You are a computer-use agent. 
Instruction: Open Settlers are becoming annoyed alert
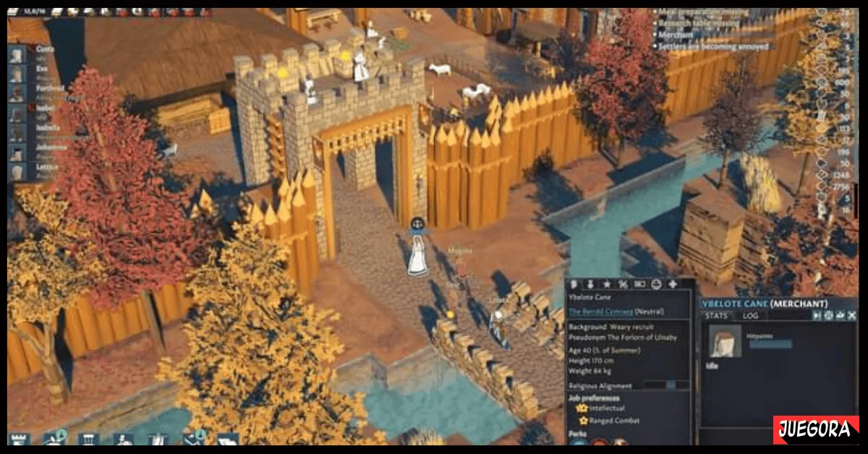(712, 46)
